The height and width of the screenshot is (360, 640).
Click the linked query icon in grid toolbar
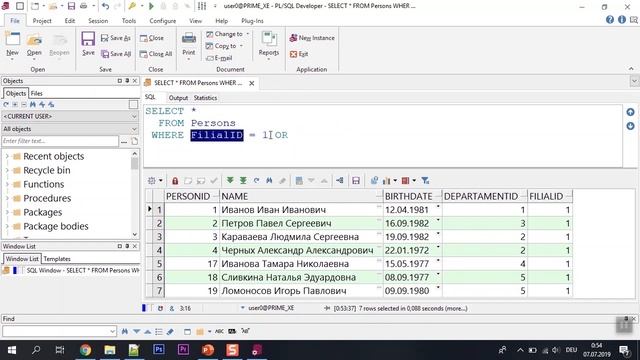tap(340, 180)
